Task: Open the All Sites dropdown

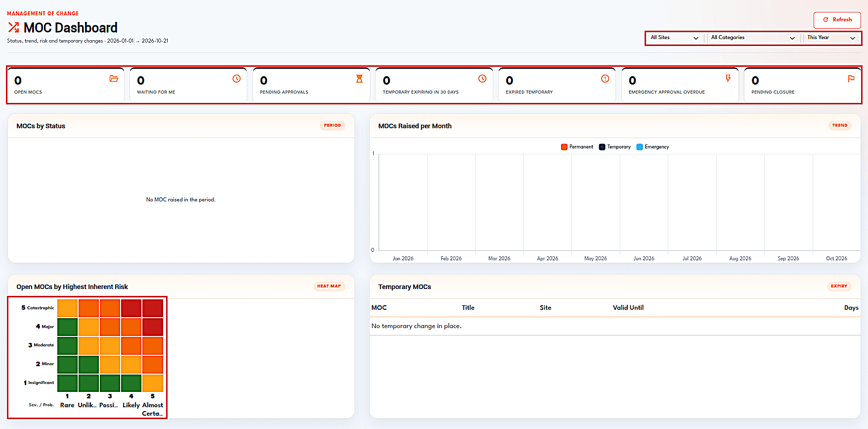Action: click(x=674, y=38)
